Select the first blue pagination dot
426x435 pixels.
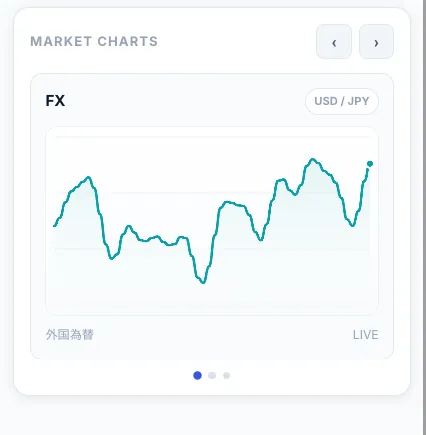(197, 376)
